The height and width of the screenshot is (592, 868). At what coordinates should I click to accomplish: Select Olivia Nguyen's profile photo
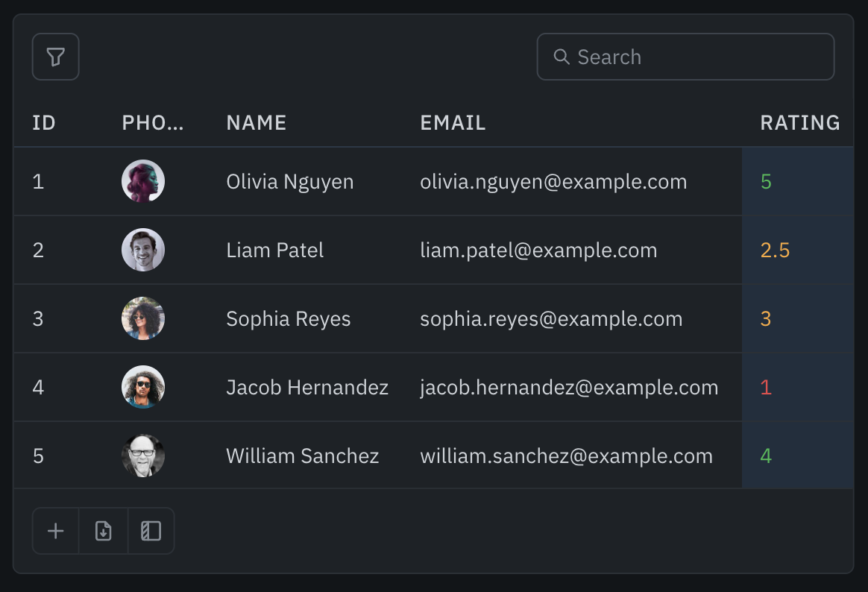pyautogui.click(x=143, y=181)
